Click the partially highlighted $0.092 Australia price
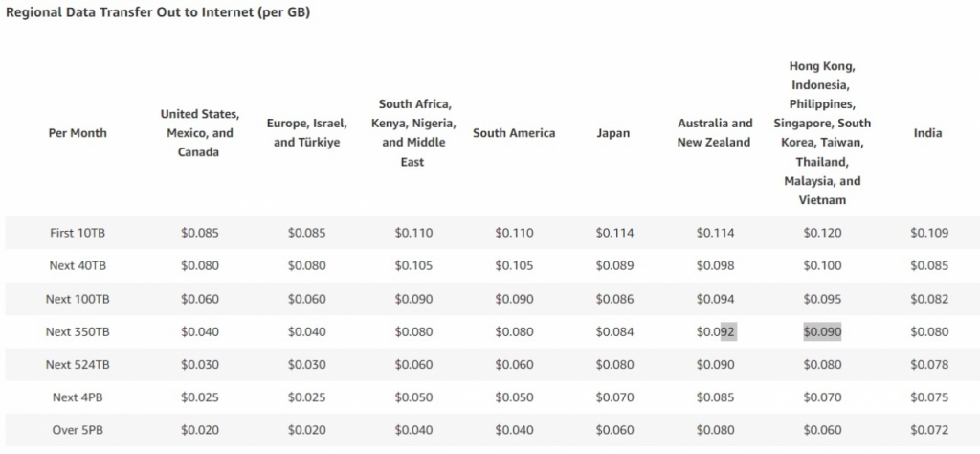 coord(716,331)
